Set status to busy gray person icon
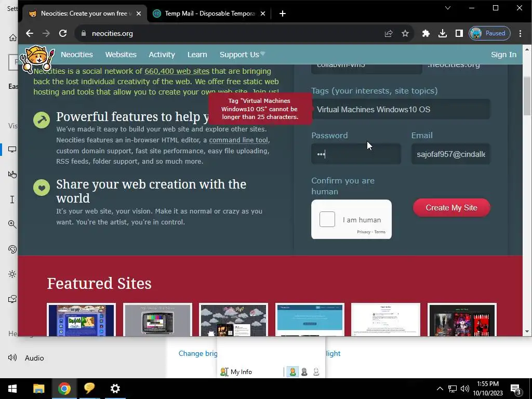The image size is (532, 399). [x=304, y=372]
